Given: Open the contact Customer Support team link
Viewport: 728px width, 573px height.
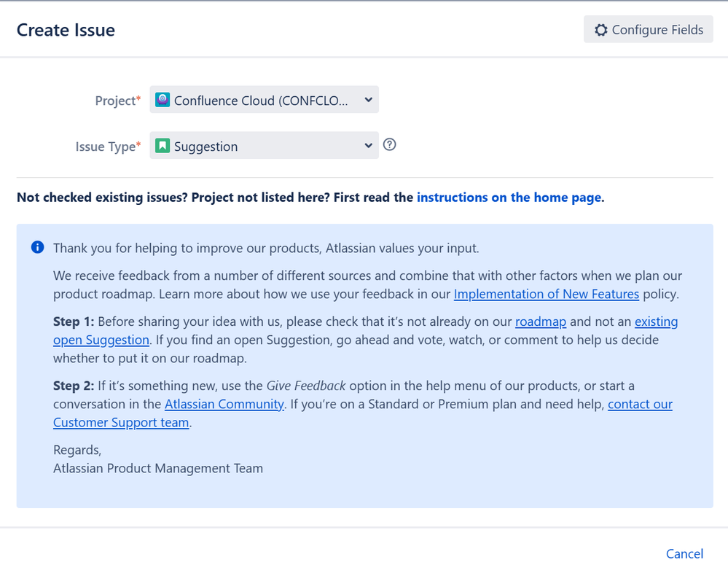Looking at the screenshot, I should coord(121,422).
